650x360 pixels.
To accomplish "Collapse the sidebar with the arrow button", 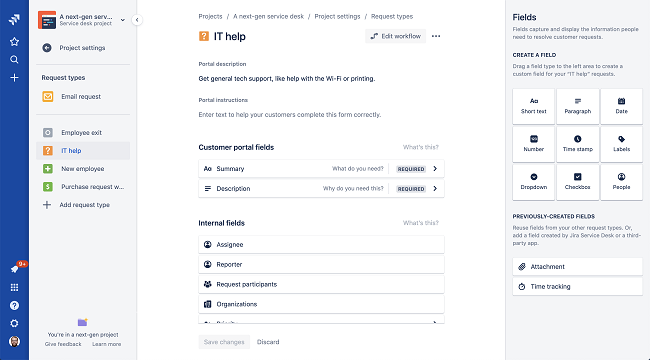I will 137,20.
